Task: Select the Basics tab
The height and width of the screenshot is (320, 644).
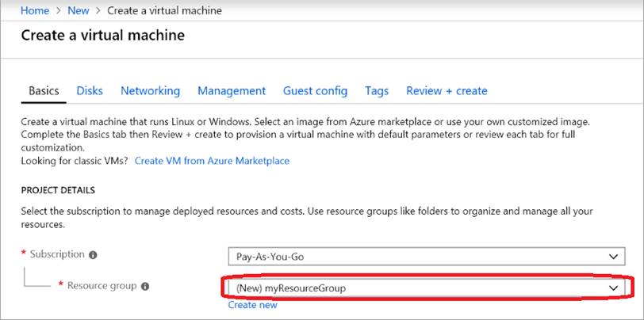Action: pyautogui.click(x=44, y=91)
